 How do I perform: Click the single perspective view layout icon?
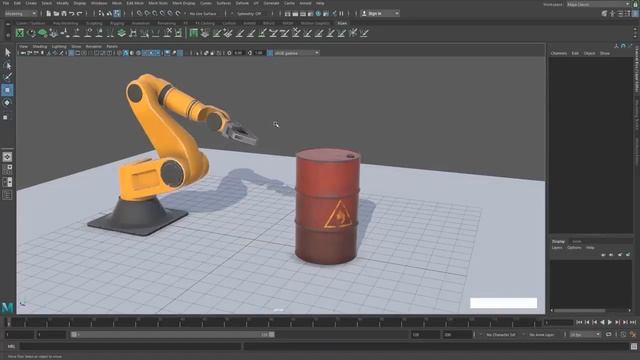(7, 157)
